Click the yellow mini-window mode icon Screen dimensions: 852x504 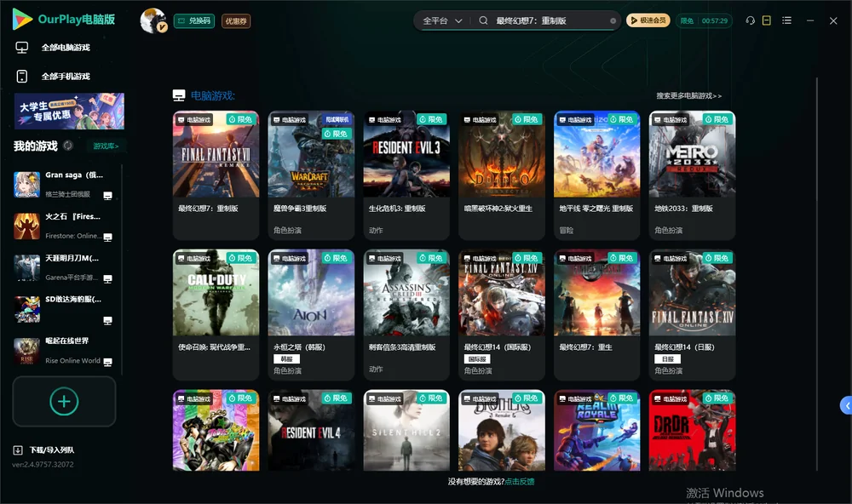pyautogui.click(x=766, y=20)
